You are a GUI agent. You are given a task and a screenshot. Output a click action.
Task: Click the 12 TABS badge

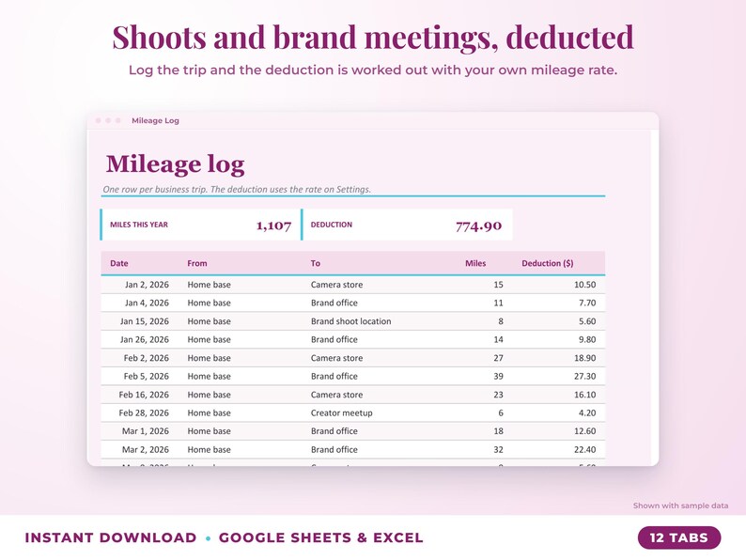pyautogui.click(x=679, y=537)
